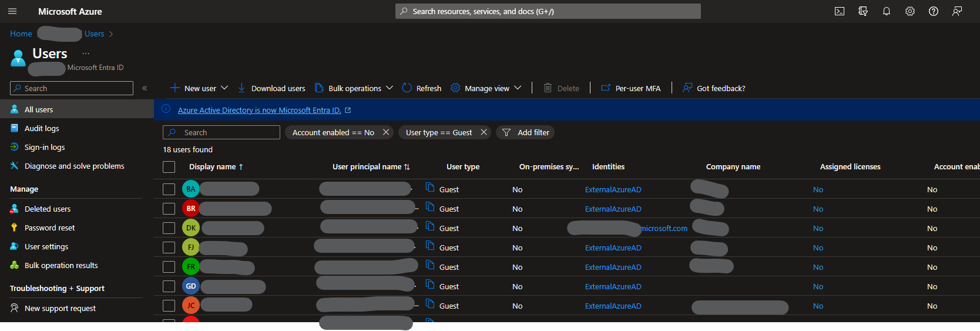This screenshot has width=980, height=331.
Task: Click the BR user avatar
Action: point(191,209)
